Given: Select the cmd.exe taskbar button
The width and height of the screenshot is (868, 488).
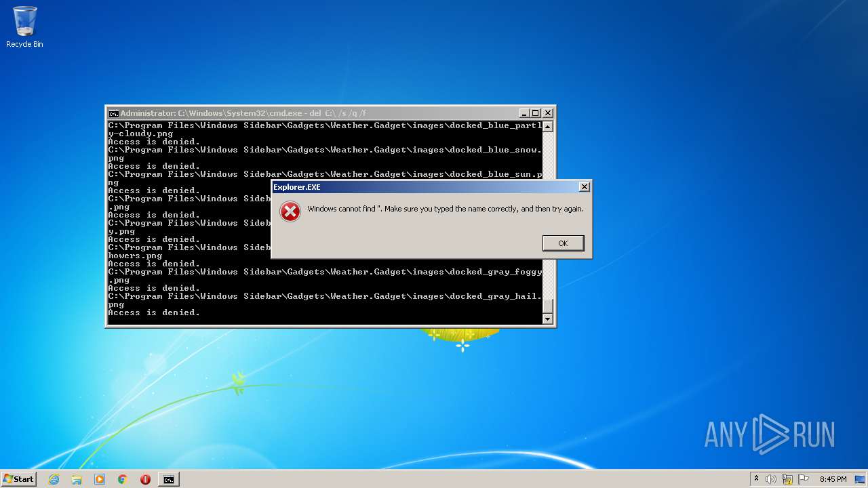Looking at the screenshot, I should 168,479.
